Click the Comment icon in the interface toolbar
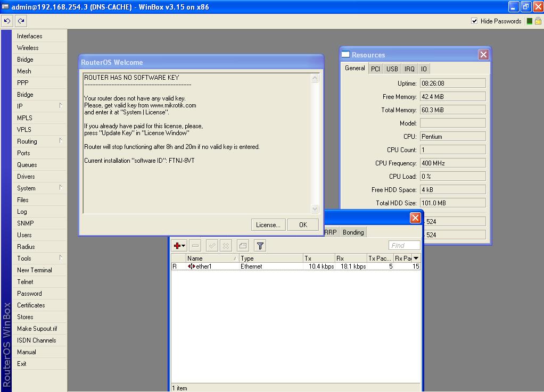The height and width of the screenshot is (392, 544). [x=243, y=246]
